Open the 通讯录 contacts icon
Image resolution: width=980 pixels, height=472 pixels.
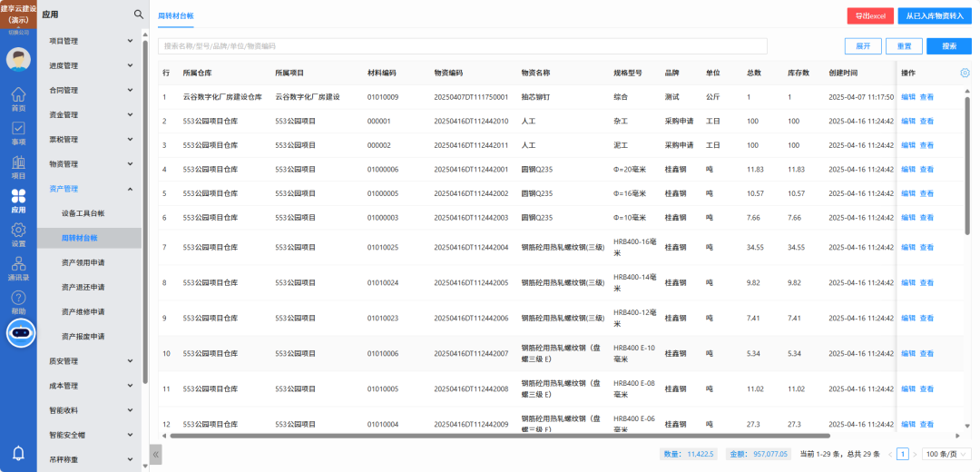pyautogui.click(x=18, y=268)
